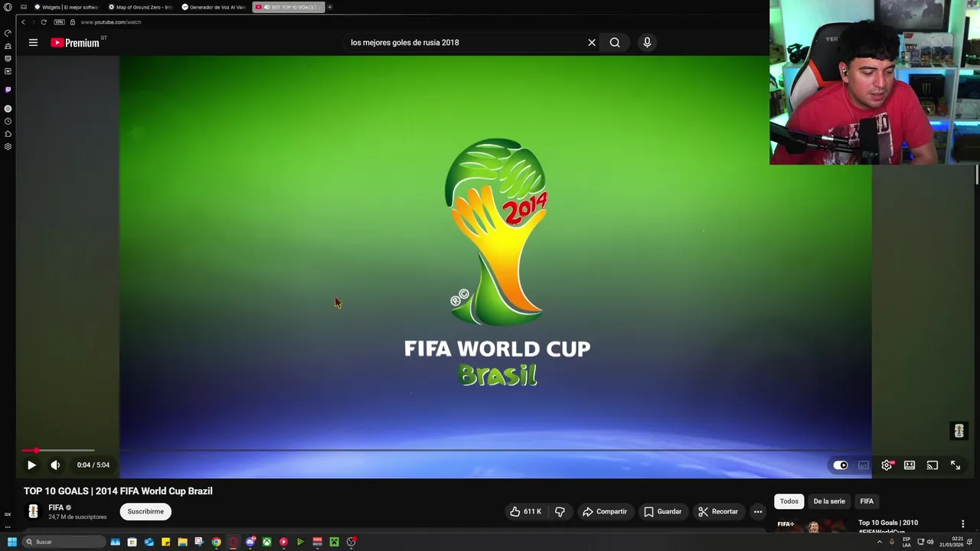
Task: Open Windows Start menu
Action: 11,542
